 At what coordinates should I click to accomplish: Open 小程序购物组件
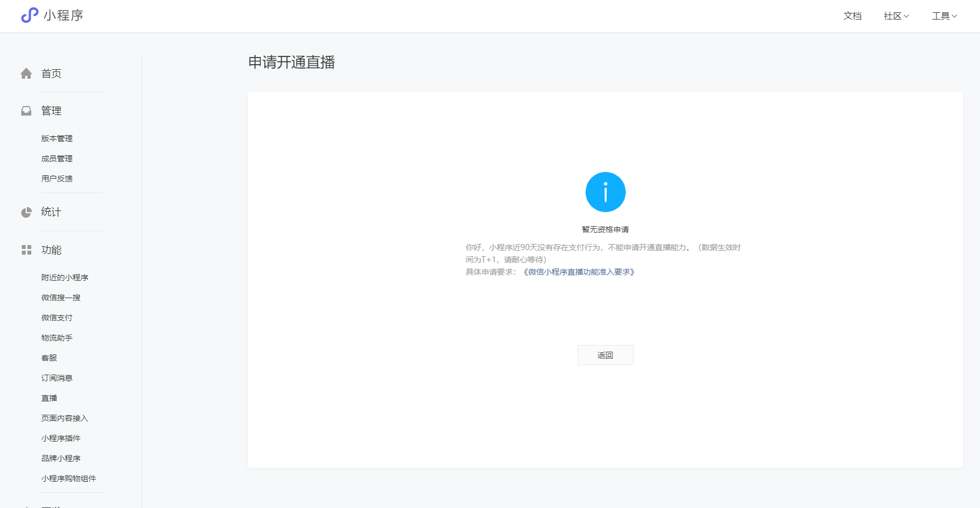[69, 478]
